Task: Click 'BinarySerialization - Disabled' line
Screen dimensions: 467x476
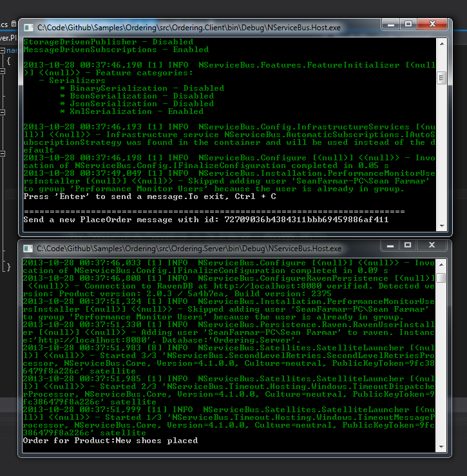Action: tap(142, 88)
